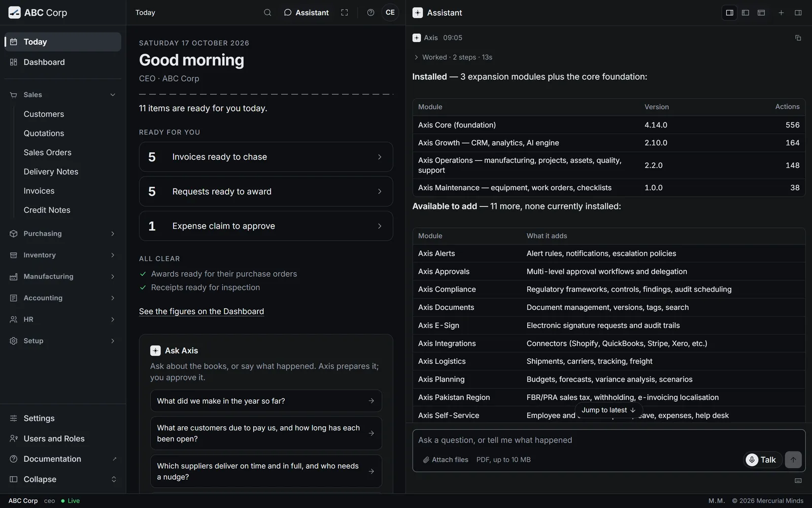Select Today in the sidebar
This screenshot has height=508, width=812.
(x=63, y=42)
